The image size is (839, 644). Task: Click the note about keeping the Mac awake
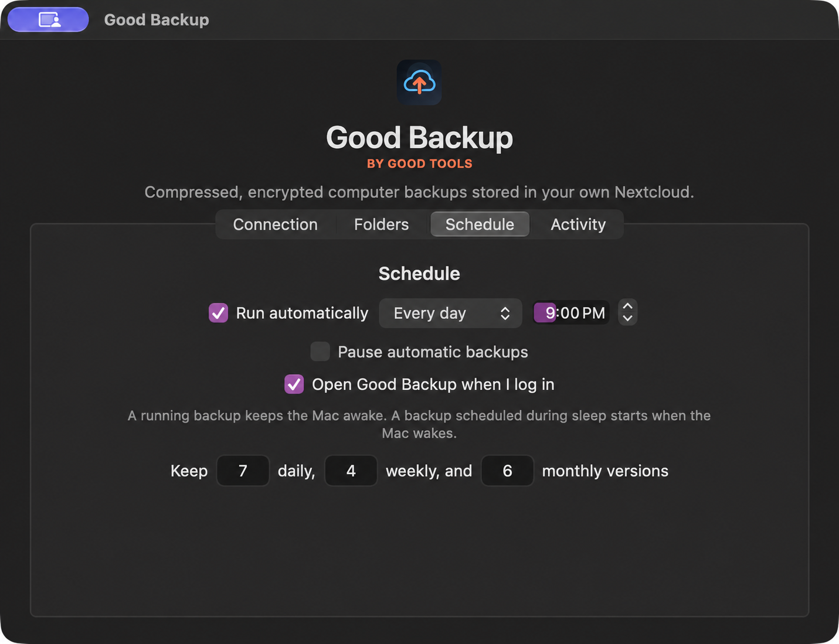[419, 424]
